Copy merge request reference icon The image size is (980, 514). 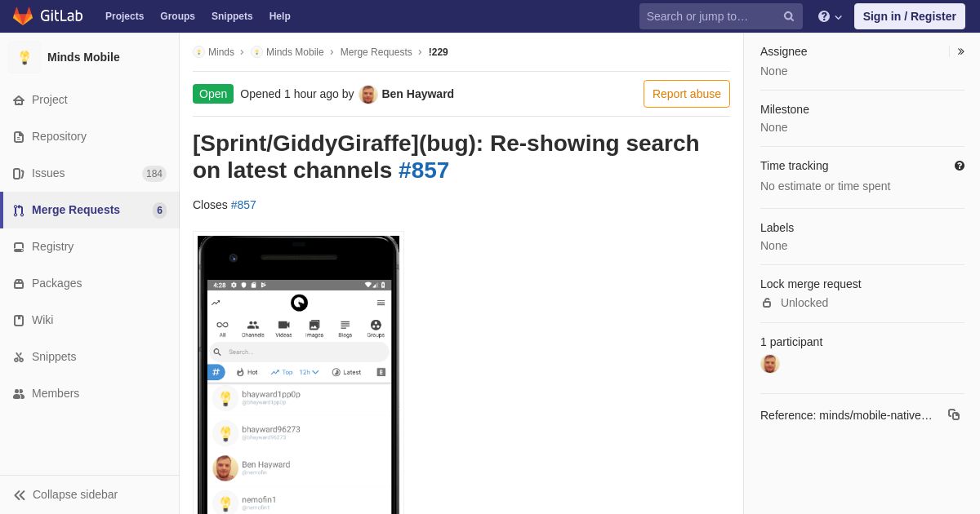954,414
